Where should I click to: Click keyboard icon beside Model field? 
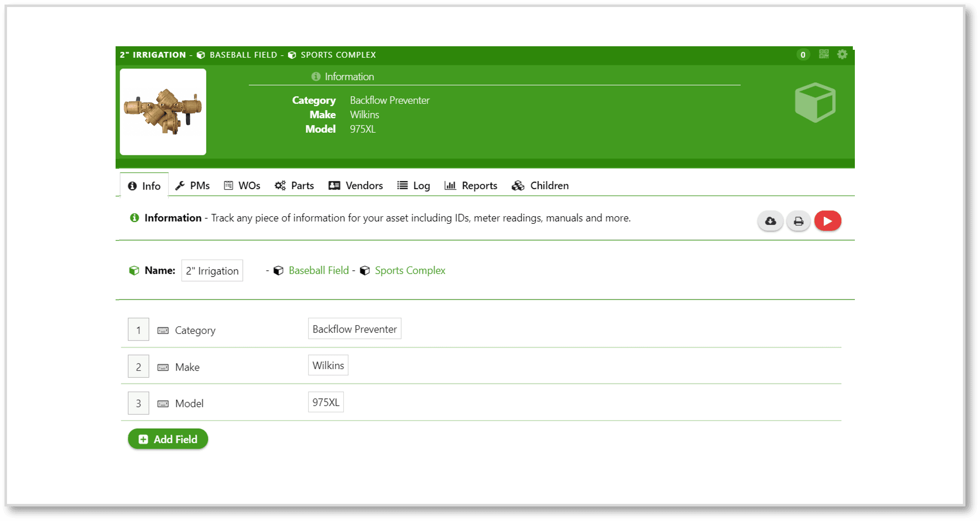pyautogui.click(x=163, y=403)
